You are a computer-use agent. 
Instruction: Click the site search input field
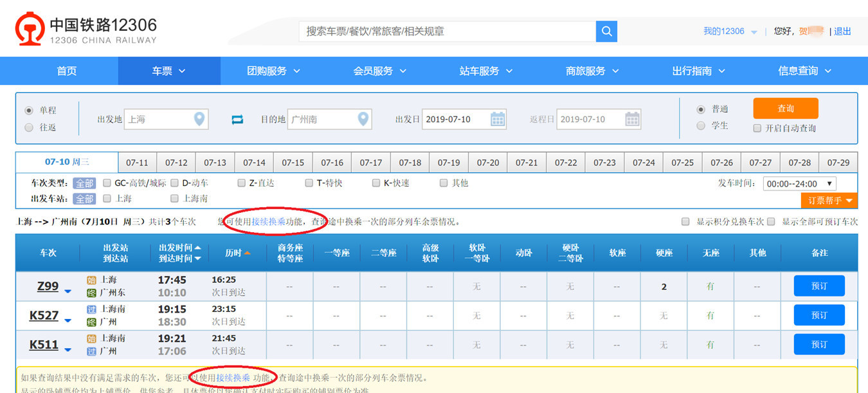pos(448,32)
